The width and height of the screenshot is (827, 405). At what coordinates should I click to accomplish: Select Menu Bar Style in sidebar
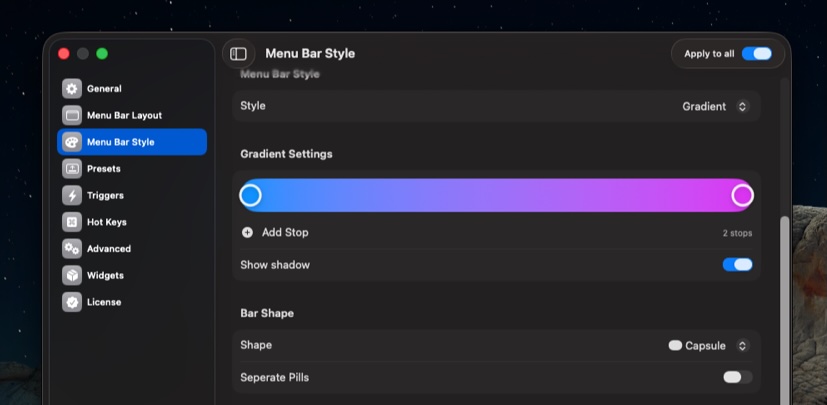(x=132, y=142)
